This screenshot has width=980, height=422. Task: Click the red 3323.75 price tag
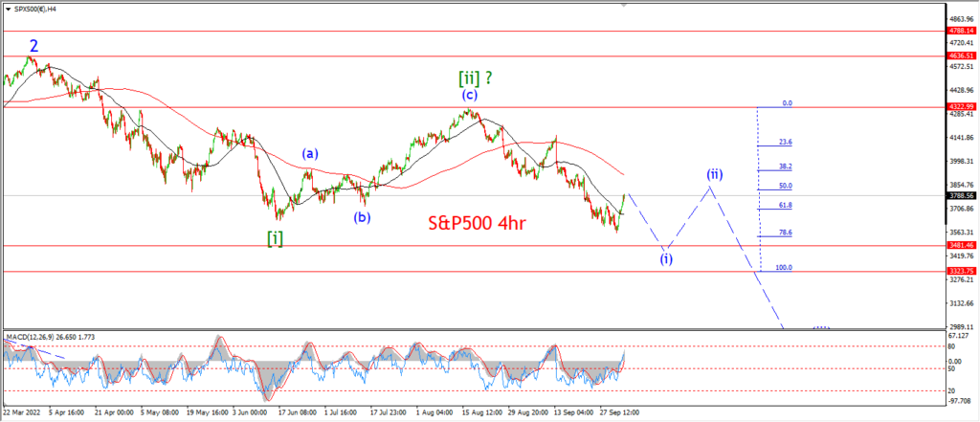[x=961, y=272]
